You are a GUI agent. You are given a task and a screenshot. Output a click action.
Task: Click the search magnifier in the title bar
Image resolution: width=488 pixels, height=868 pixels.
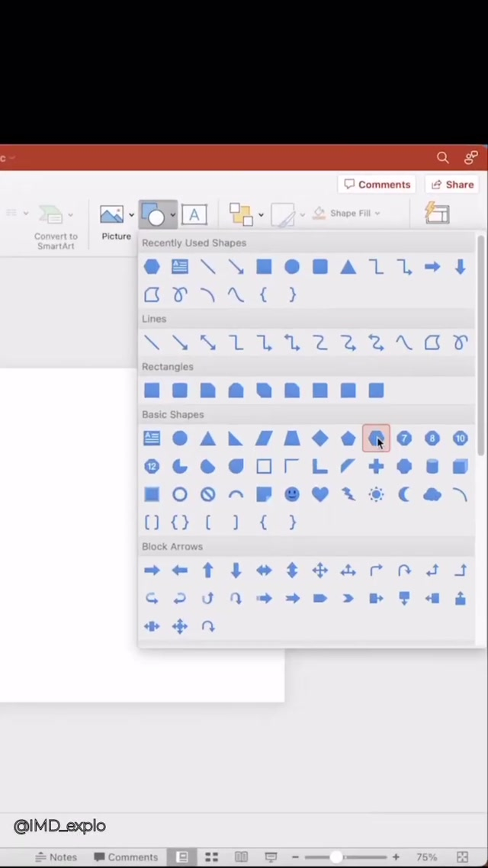click(442, 158)
